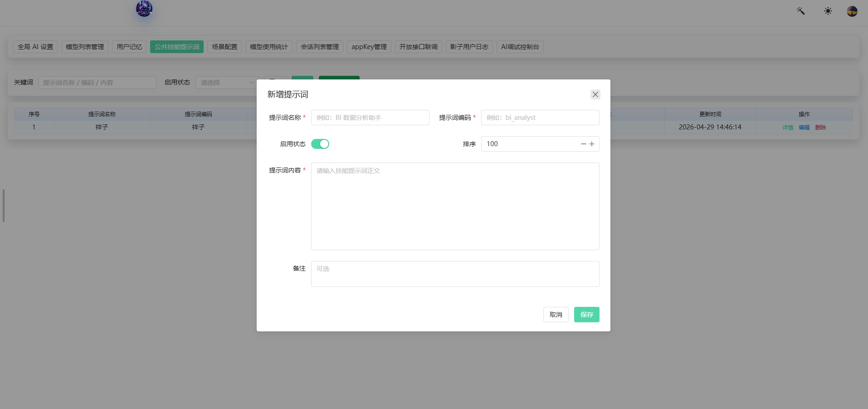Decrease 排序 value with the minus icon
Viewport: 868px width, 409px height.
coord(584,144)
